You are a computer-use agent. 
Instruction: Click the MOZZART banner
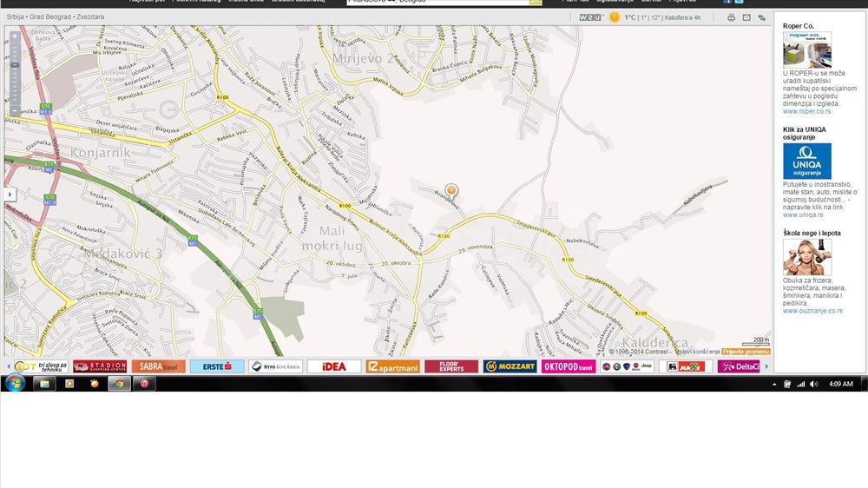(510, 366)
